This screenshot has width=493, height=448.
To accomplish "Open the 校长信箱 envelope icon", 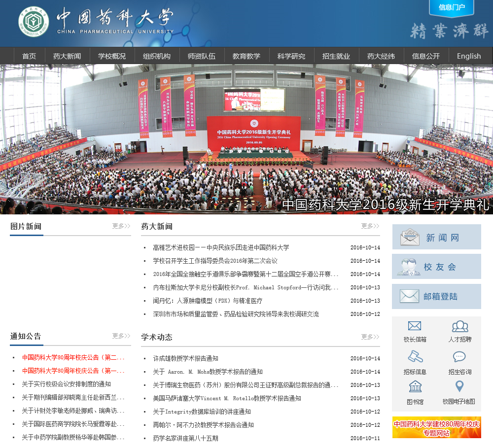I will (415, 326).
